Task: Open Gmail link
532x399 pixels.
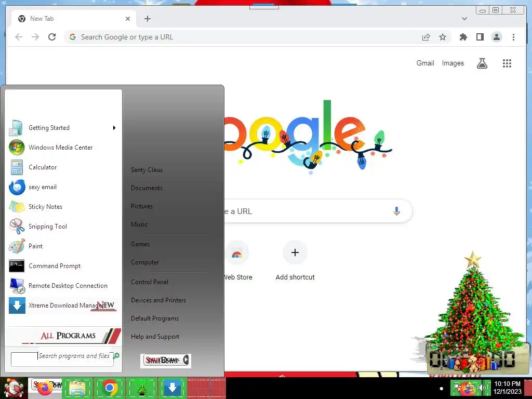Action: (x=425, y=63)
